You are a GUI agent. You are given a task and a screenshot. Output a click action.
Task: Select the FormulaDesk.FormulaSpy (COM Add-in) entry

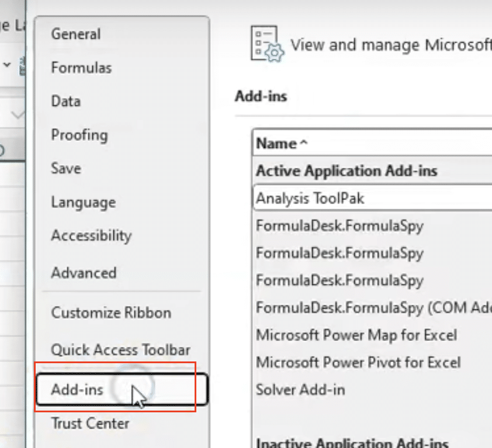click(374, 308)
